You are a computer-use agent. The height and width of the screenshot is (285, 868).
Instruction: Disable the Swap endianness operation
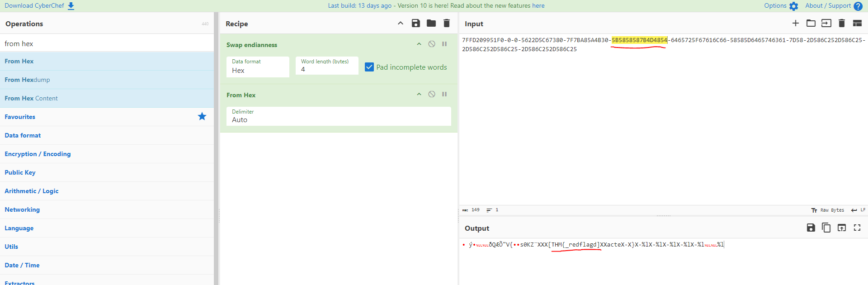pos(432,44)
